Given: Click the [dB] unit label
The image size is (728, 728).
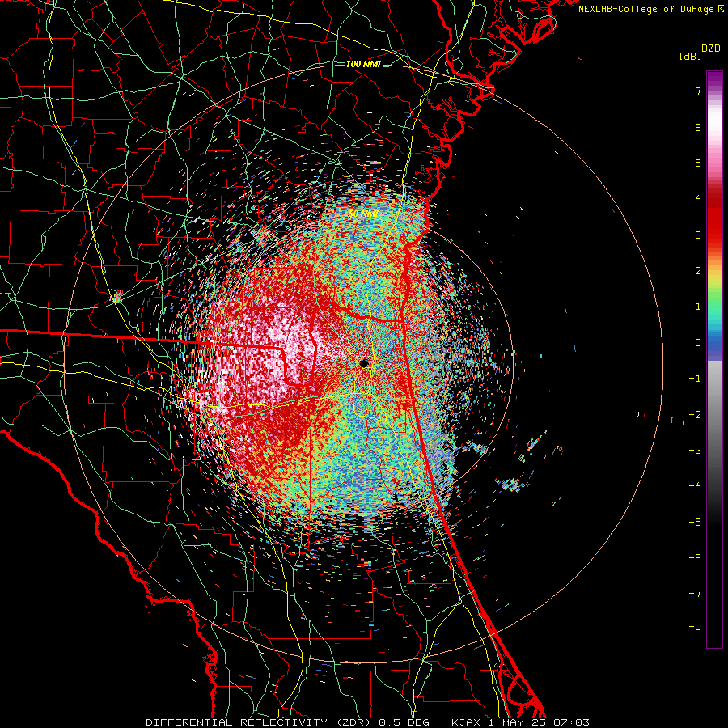Looking at the screenshot, I should pyautogui.click(x=690, y=56).
